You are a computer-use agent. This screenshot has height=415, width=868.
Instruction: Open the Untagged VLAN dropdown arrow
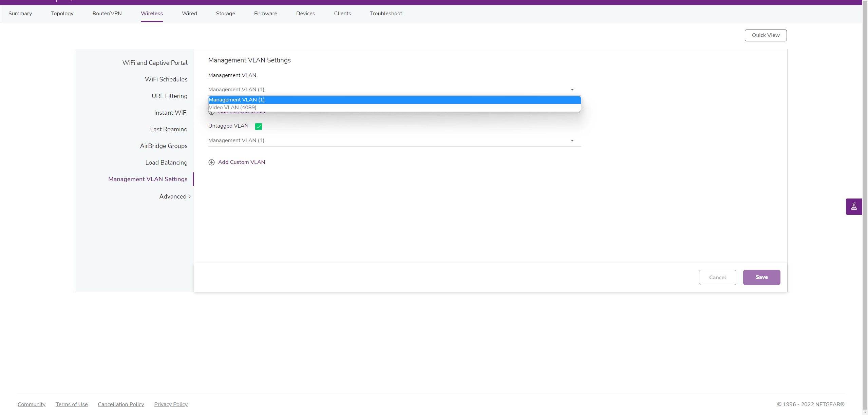(x=572, y=140)
